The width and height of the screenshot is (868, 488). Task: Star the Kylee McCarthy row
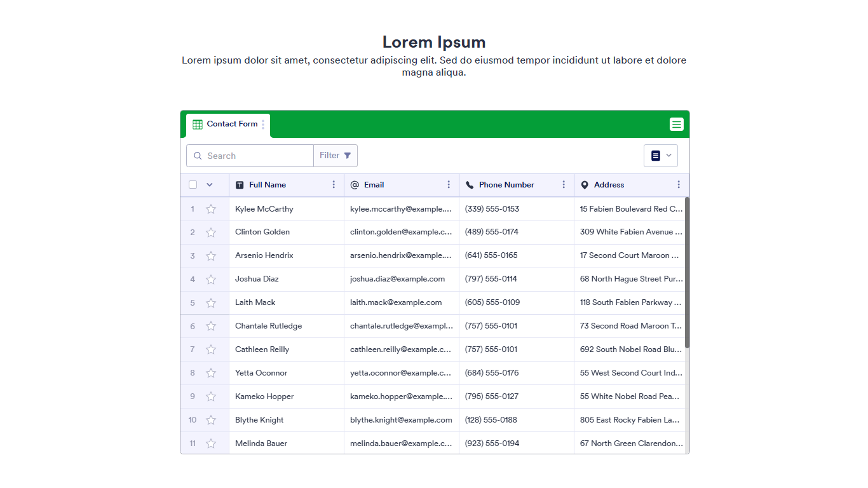pos(211,209)
